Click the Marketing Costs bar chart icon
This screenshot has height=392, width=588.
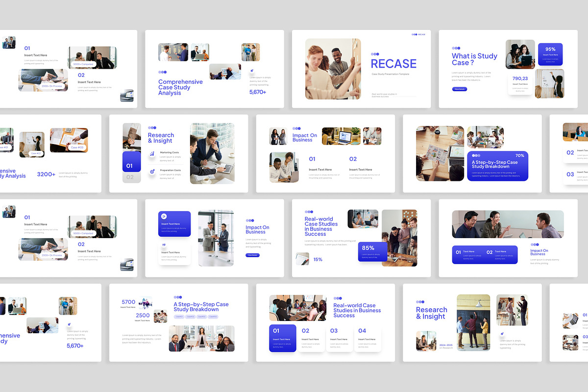[x=152, y=154]
